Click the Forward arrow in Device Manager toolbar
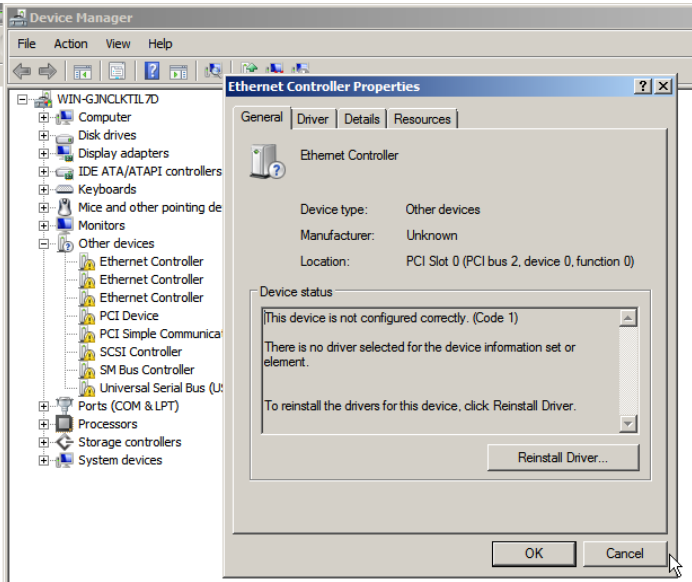This screenshot has height=582, width=692. (48, 71)
